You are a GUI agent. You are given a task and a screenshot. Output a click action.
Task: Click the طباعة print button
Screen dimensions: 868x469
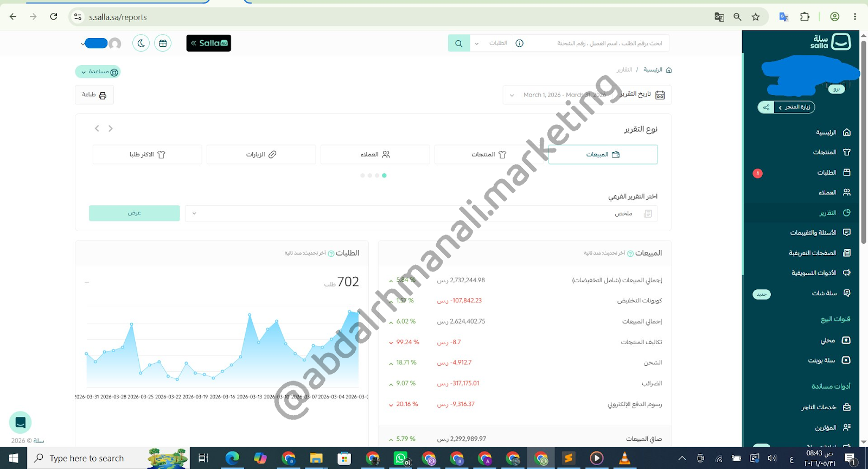[x=94, y=95]
